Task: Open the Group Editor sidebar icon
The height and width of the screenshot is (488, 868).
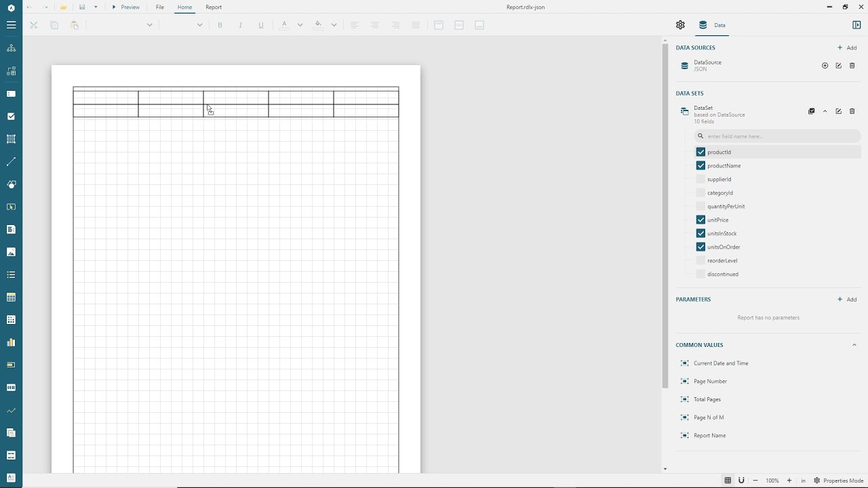Action: click(11, 71)
